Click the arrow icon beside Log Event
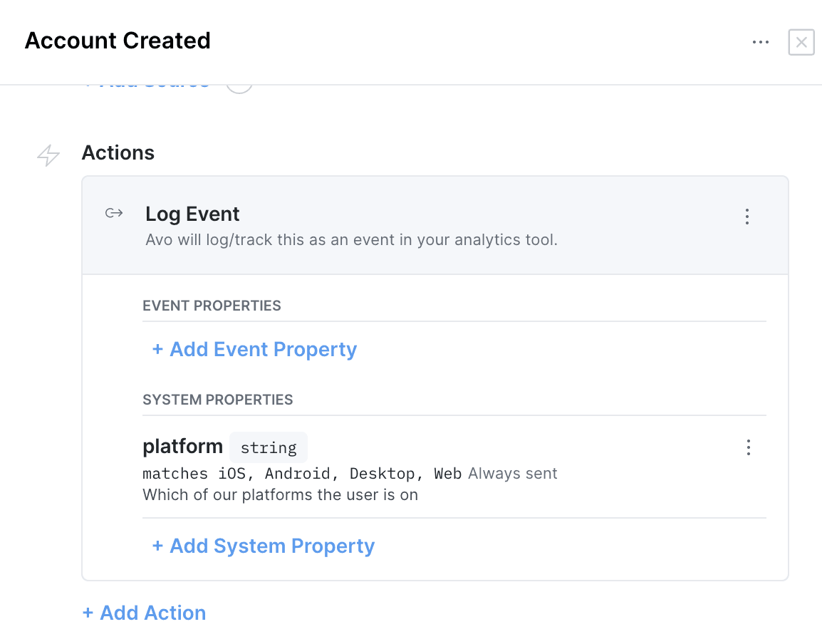Image resolution: width=822 pixels, height=644 pixels. 113,213
